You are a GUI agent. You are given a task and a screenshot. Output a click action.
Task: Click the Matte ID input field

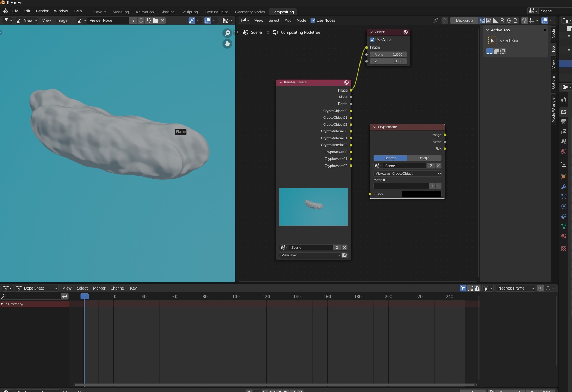pyautogui.click(x=401, y=186)
